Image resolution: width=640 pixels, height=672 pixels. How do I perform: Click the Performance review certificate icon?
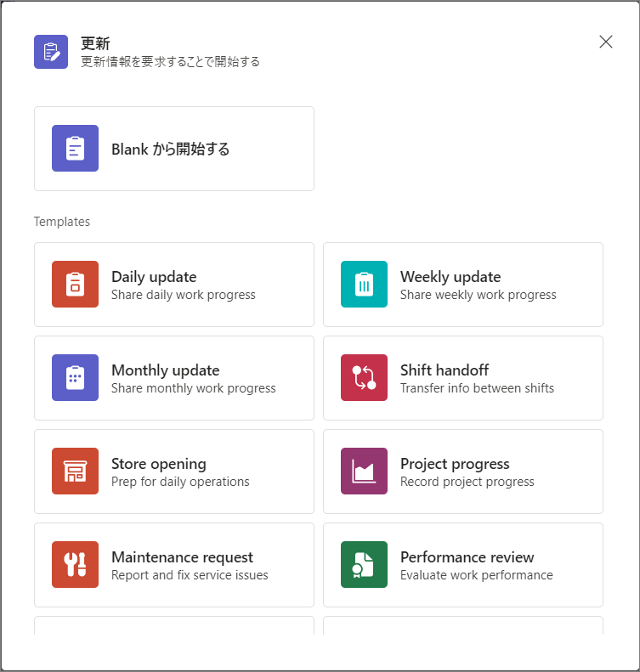tap(364, 564)
